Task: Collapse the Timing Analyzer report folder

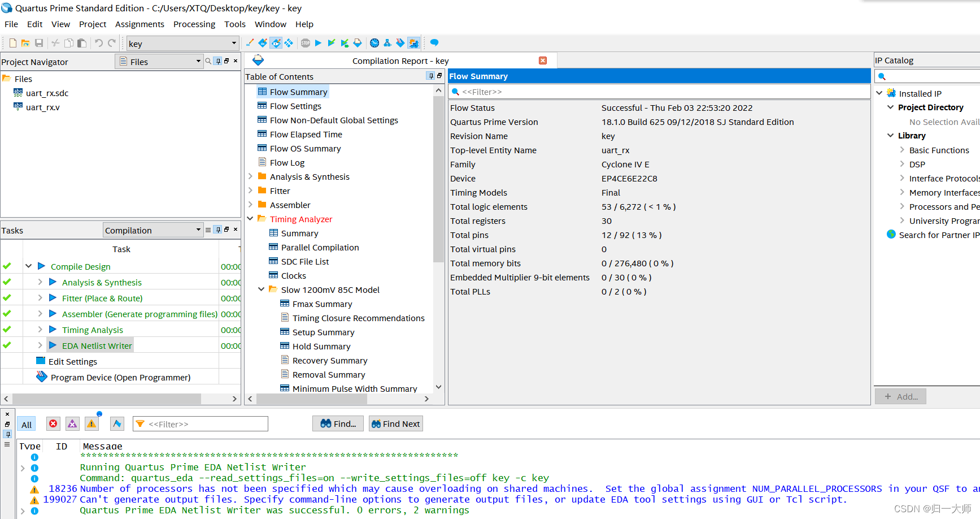Action: click(x=250, y=219)
